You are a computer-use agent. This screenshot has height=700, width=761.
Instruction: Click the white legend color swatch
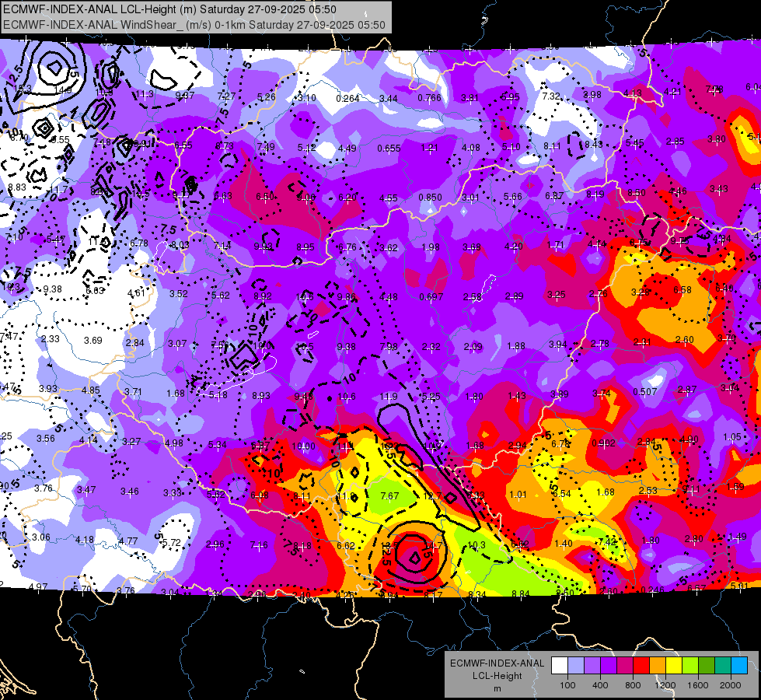click(x=560, y=666)
